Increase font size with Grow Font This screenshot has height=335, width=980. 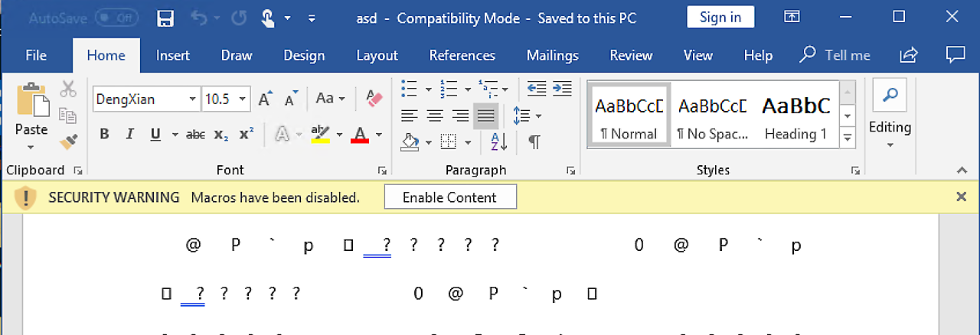click(265, 99)
